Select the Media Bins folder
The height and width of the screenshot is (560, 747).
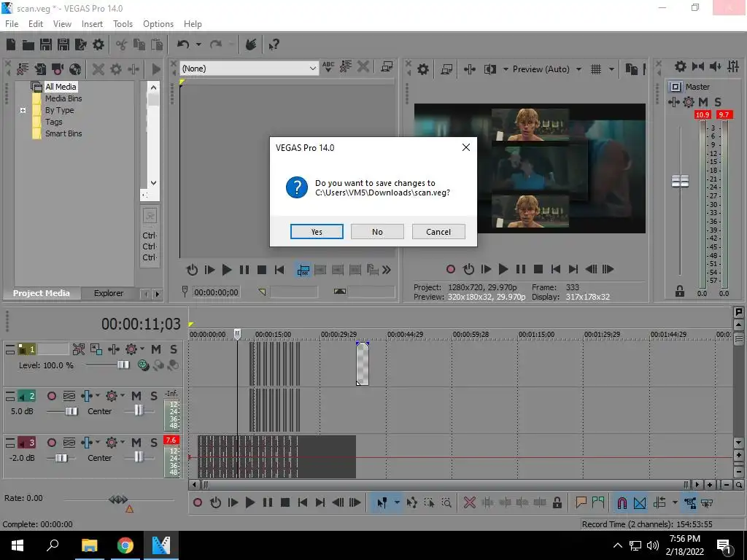click(x=63, y=98)
